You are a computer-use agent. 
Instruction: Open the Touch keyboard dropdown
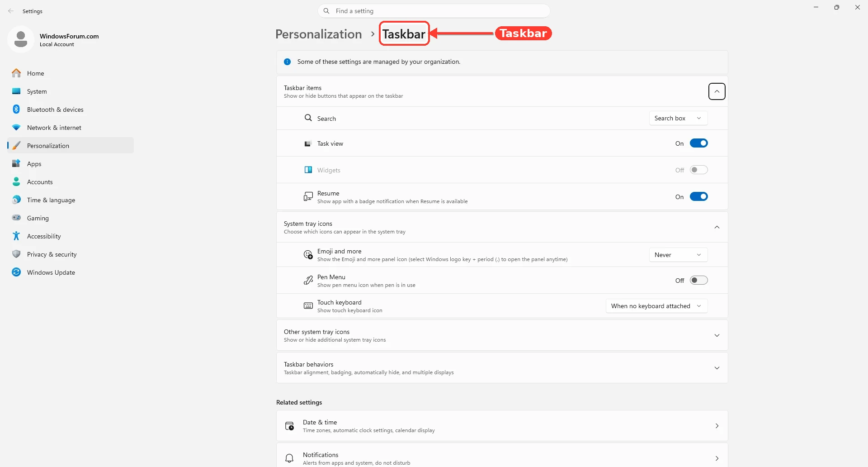point(656,306)
